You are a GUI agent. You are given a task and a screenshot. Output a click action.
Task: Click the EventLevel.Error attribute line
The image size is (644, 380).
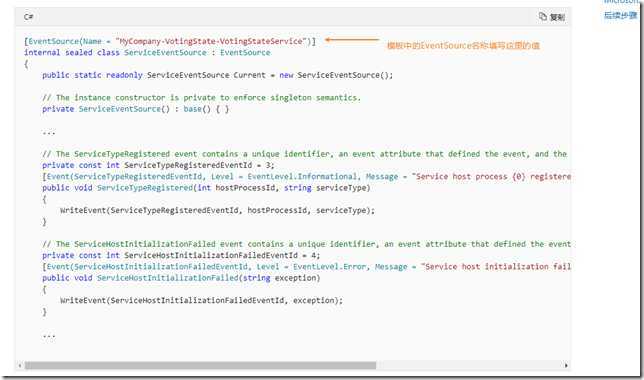306,267
